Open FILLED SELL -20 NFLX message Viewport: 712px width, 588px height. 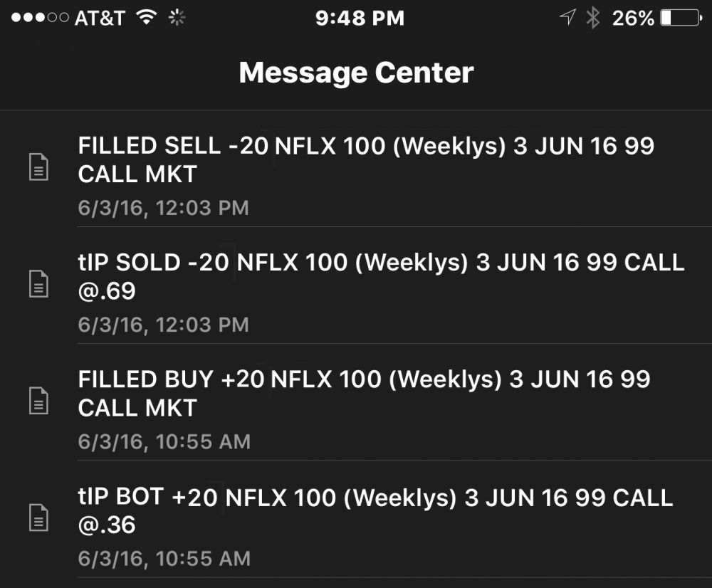tap(365, 159)
